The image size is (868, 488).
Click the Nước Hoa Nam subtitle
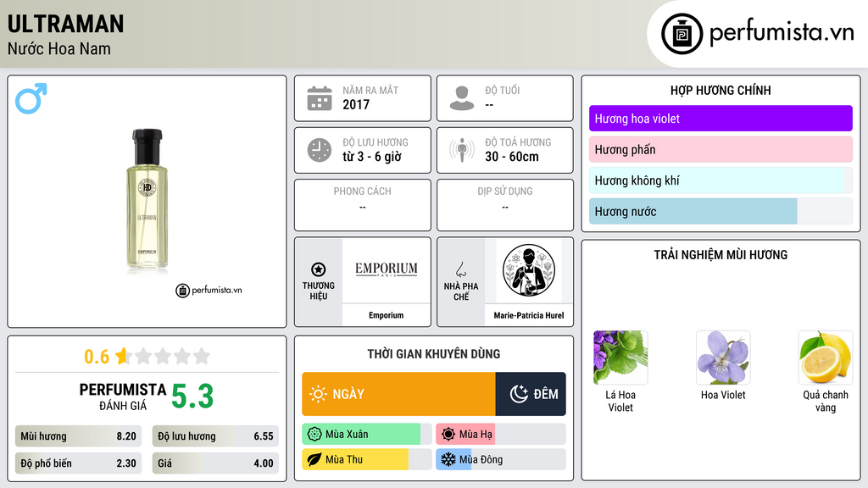(x=59, y=48)
